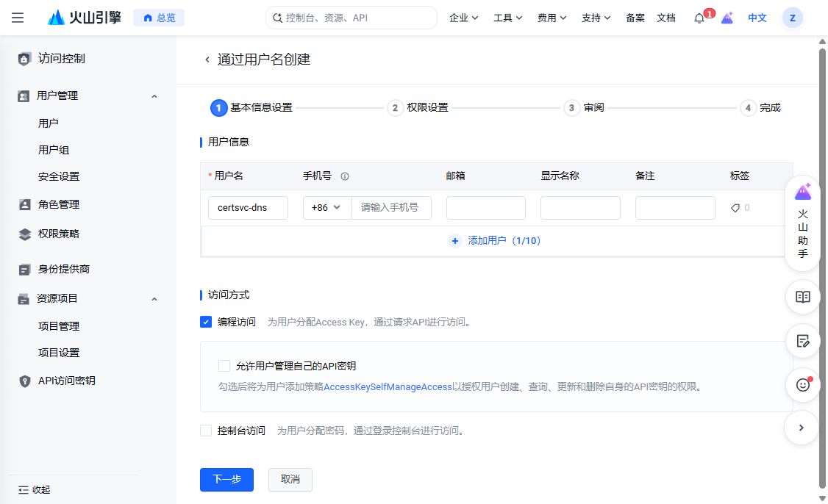
Task: Open the documentation book floating icon
Action: [803, 297]
